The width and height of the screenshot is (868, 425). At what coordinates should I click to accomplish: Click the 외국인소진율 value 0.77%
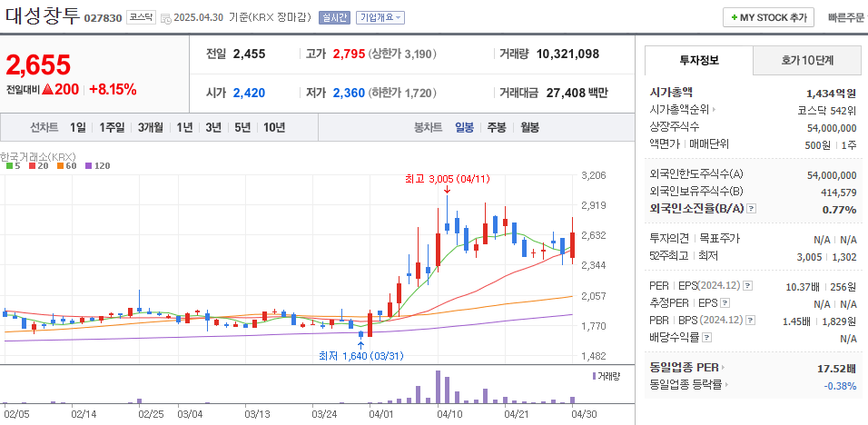841,210
